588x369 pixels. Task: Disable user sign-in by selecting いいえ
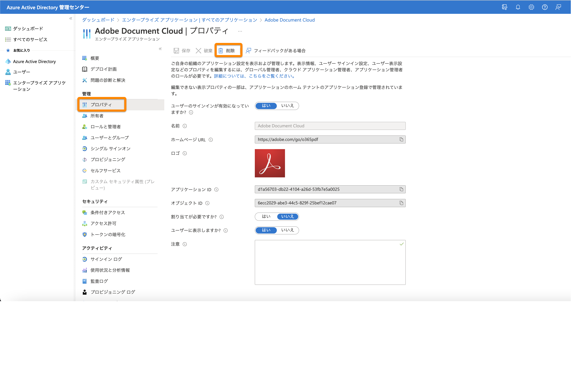(x=288, y=106)
